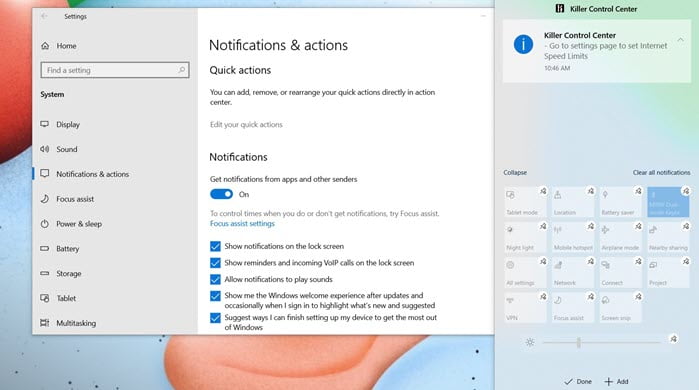Open the Killer Control Center notification message

click(x=596, y=51)
